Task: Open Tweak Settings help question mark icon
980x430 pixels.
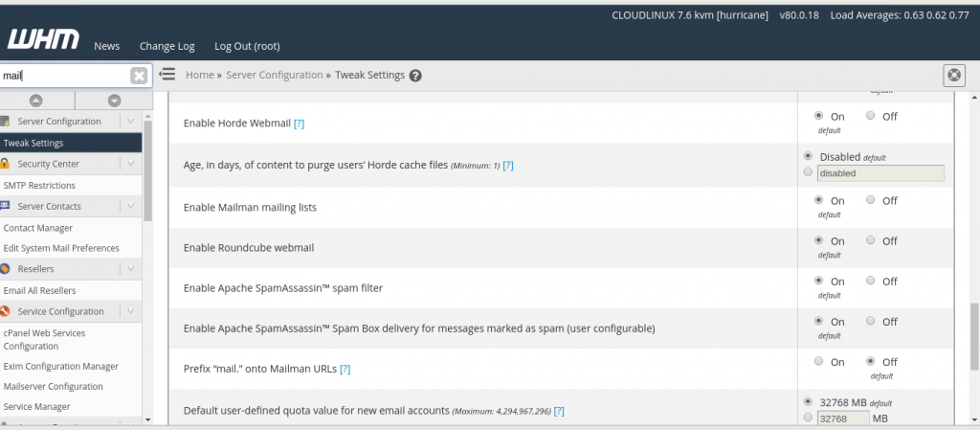Action: (x=415, y=76)
